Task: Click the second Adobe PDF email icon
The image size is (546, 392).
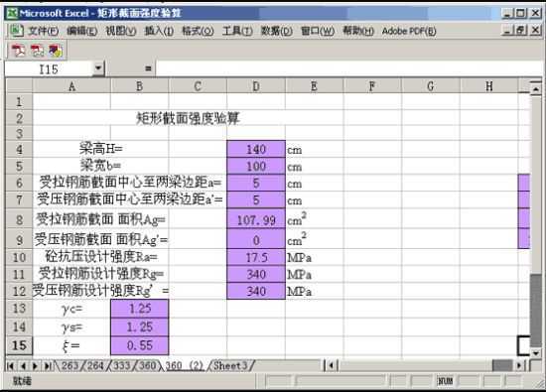Action: (37, 51)
